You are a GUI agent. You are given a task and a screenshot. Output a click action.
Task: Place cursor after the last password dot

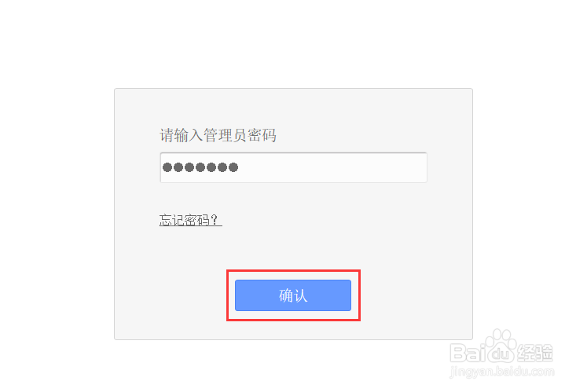(x=240, y=167)
